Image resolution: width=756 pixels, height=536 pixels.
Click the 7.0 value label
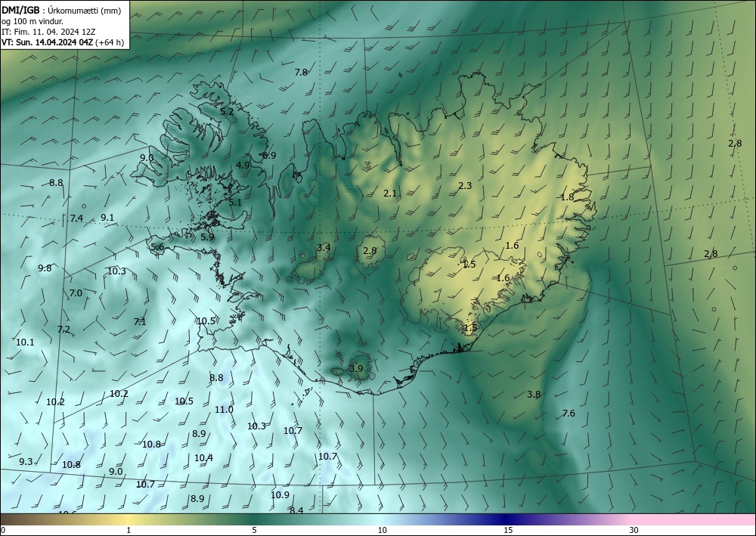pos(76,293)
